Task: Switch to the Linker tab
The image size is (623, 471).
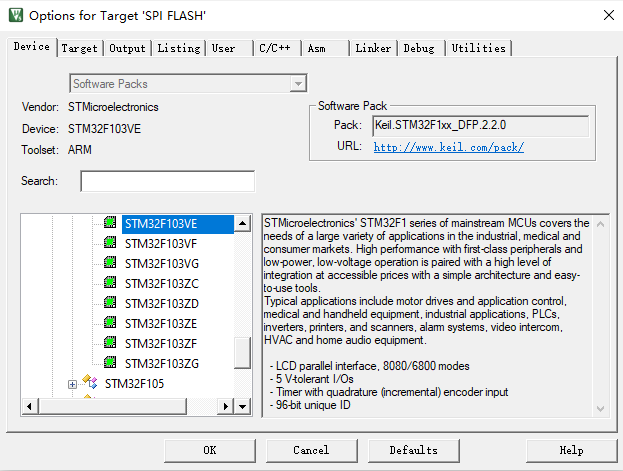Action: point(373,48)
